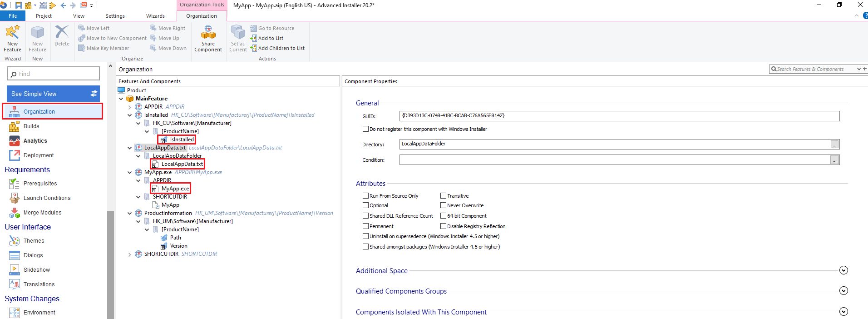Image resolution: width=868 pixels, height=319 pixels.
Task: Click Move Right in ribbon
Action: click(168, 28)
